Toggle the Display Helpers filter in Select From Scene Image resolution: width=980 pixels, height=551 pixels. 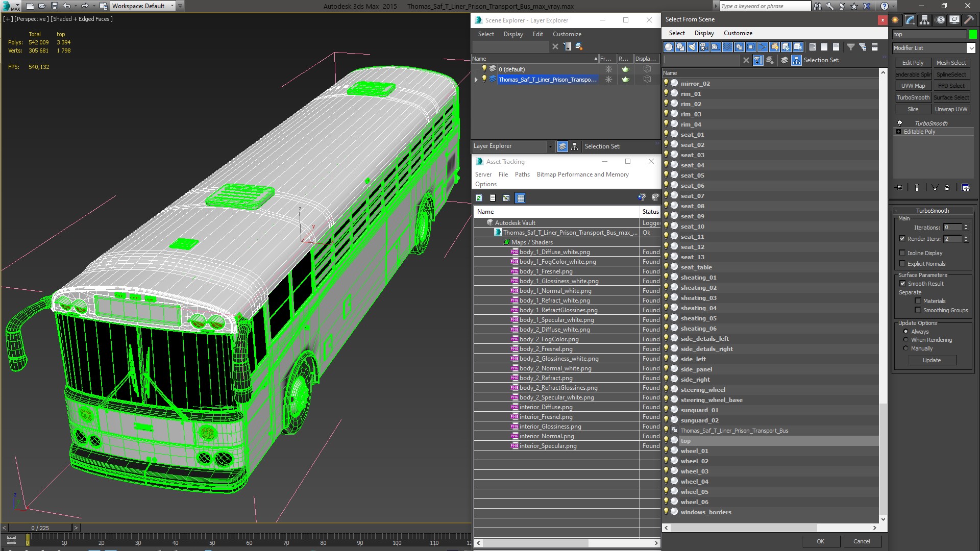click(x=716, y=47)
